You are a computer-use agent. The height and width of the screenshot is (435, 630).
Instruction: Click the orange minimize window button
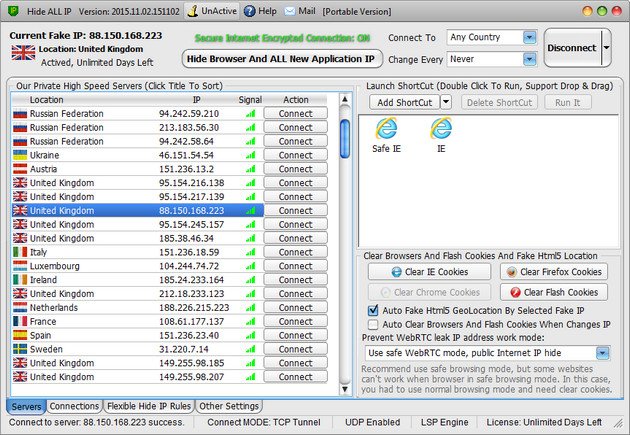pos(587,11)
